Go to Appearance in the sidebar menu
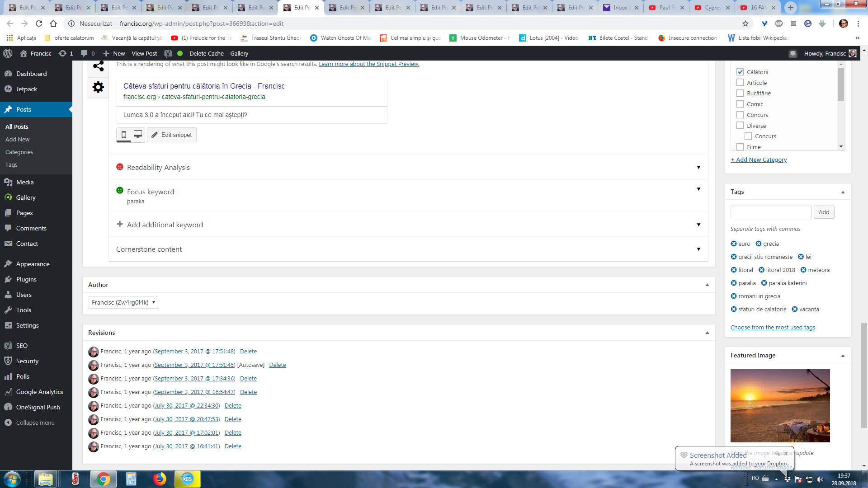 [x=33, y=264]
